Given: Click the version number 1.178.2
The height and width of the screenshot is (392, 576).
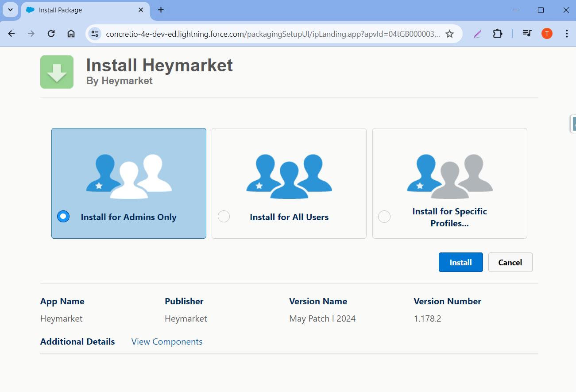Looking at the screenshot, I should click(x=427, y=318).
